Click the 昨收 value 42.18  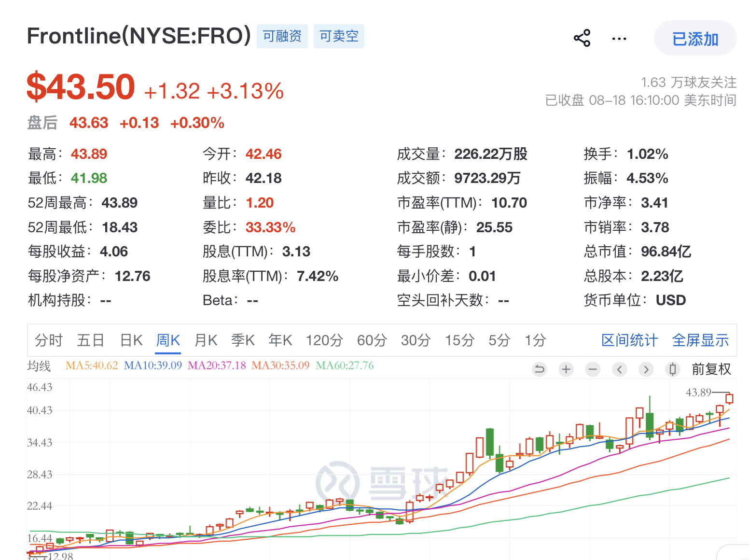click(x=264, y=178)
